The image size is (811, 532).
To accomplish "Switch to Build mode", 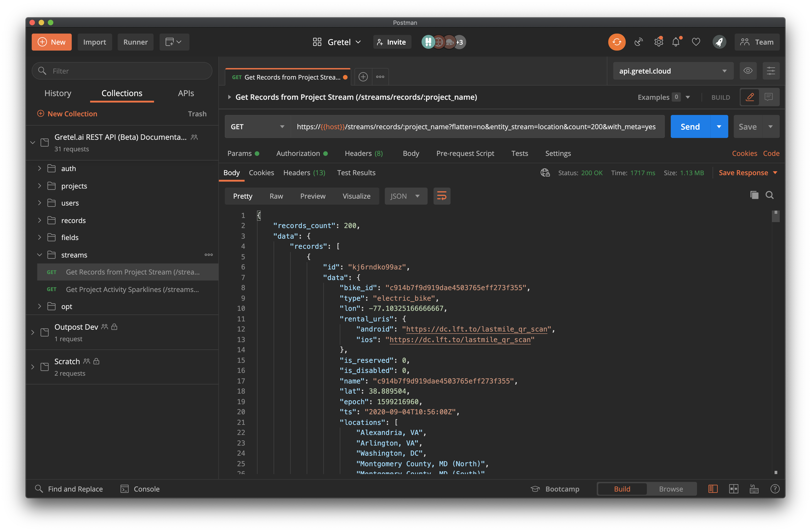I will (x=622, y=489).
